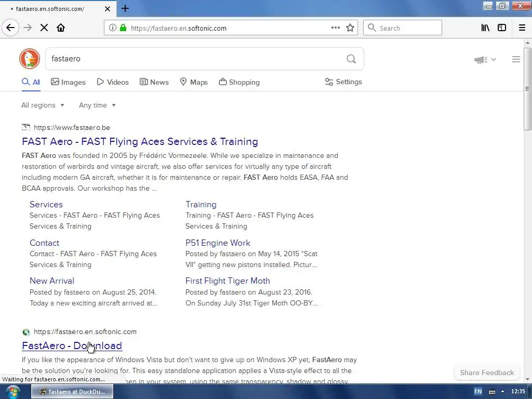
Task: Switch to the Videos tab
Action: coord(113,82)
